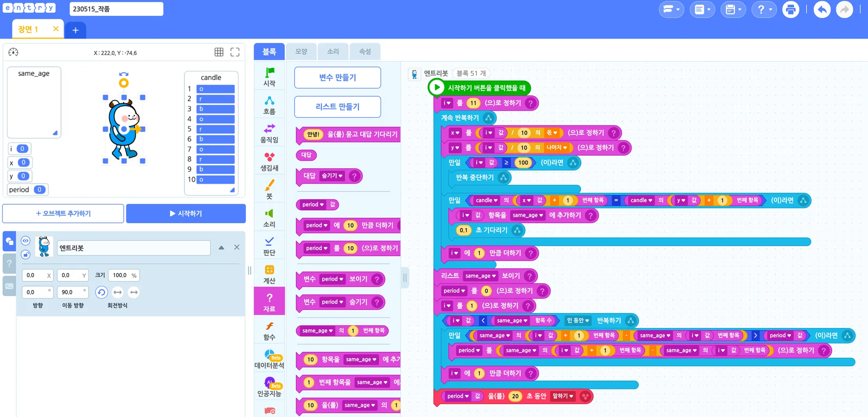The width and height of the screenshot is (868, 417).
Task: Switch to the 속성 tab
Action: (x=365, y=52)
